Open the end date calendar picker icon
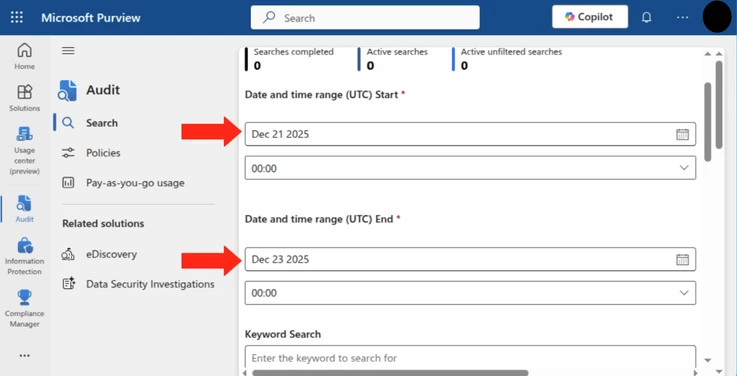The height and width of the screenshot is (376, 737). click(x=682, y=259)
